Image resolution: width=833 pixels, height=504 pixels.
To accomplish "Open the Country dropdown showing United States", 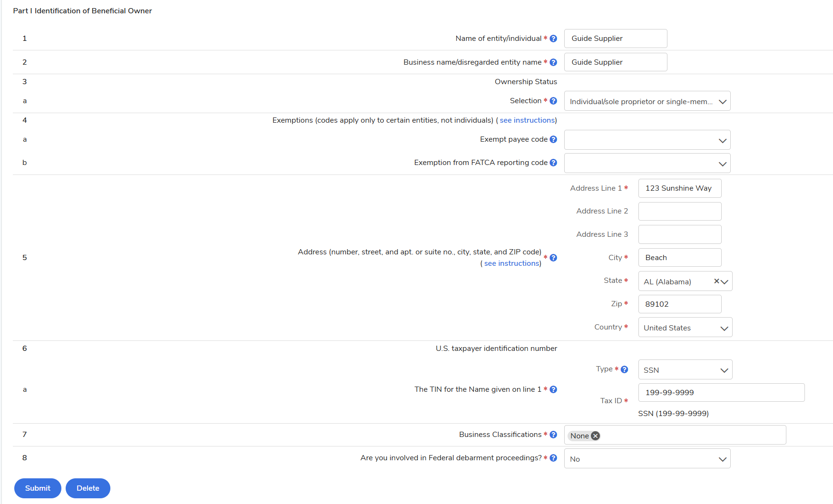I will tap(685, 328).
